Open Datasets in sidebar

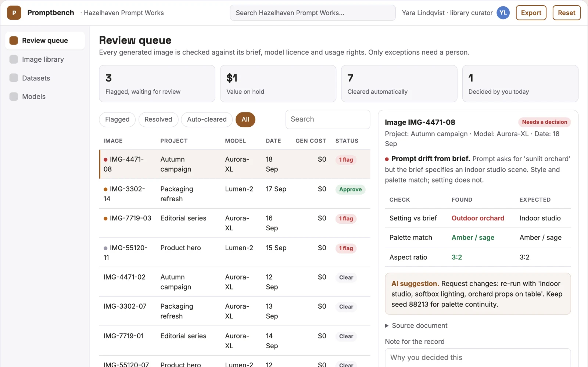tap(45, 78)
